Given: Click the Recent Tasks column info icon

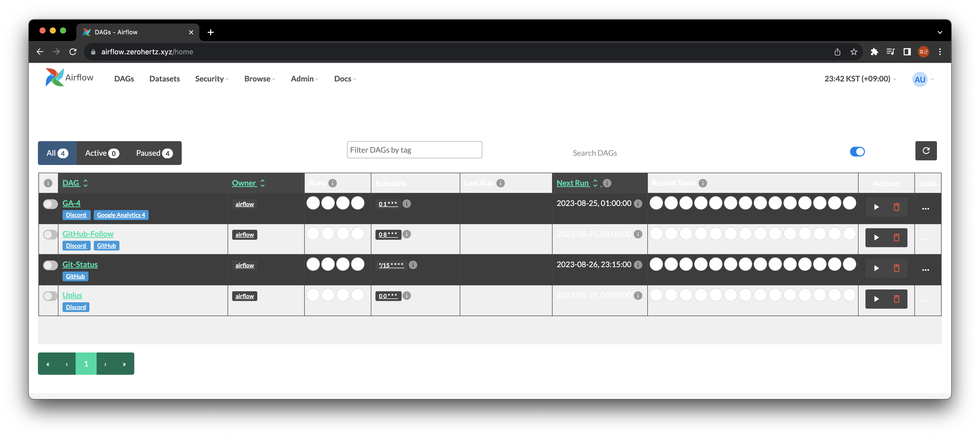Looking at the screenshot, I should pos(703,183).
